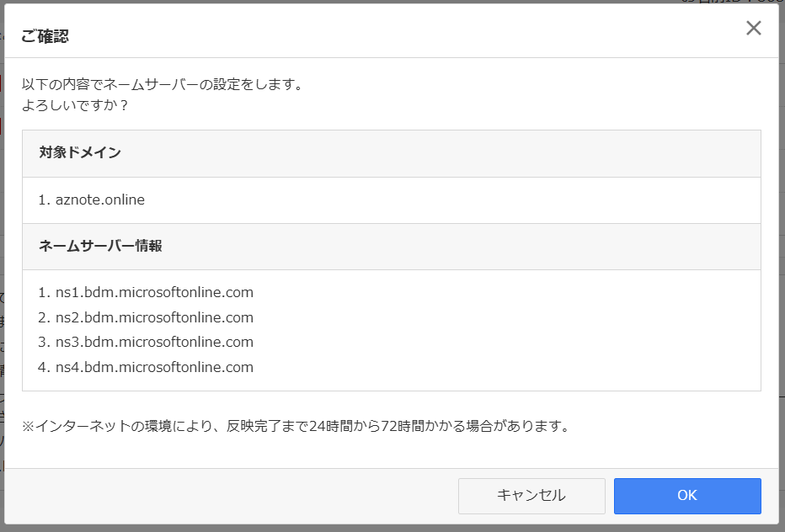Select ns4.bdm.microsoftonline.com nameserver entry
785x532 pixels.
154,367
